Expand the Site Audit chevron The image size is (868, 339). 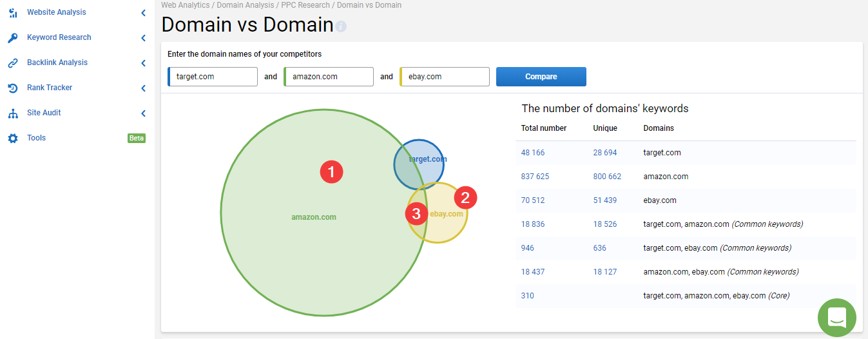(143, 113)
